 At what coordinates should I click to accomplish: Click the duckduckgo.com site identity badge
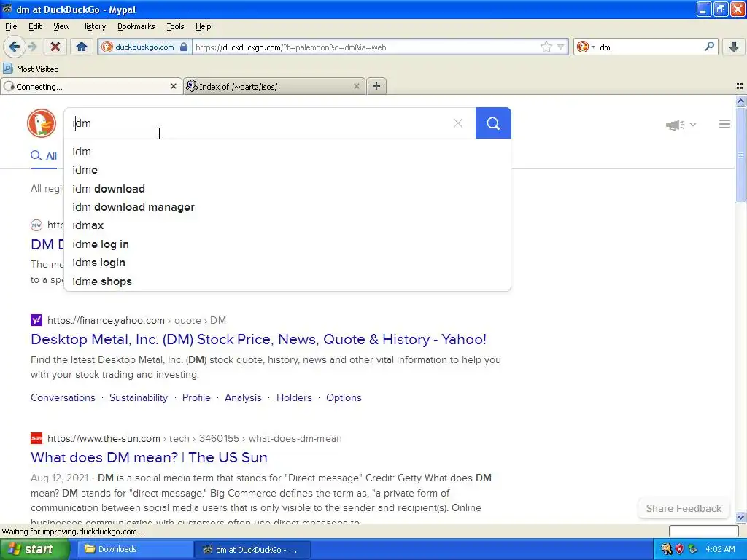[145, 47]
